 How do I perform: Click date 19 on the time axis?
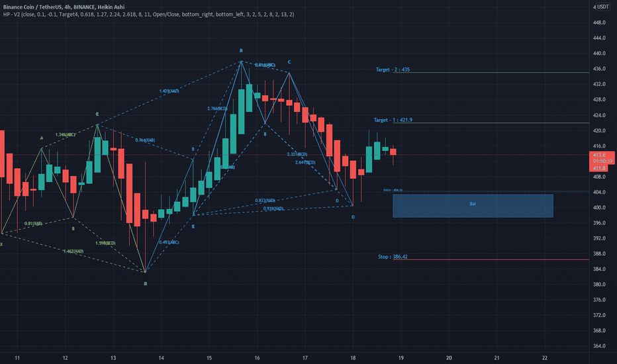(401, 358)
